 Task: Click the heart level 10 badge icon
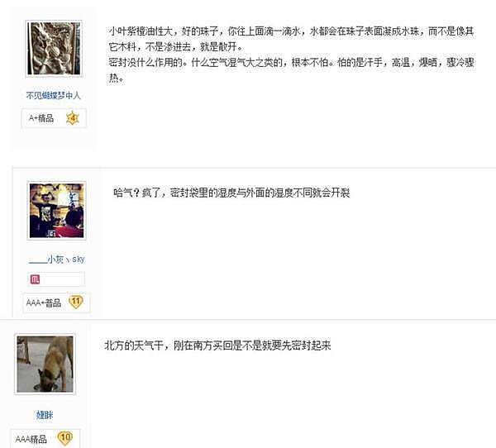click(64, 438)
